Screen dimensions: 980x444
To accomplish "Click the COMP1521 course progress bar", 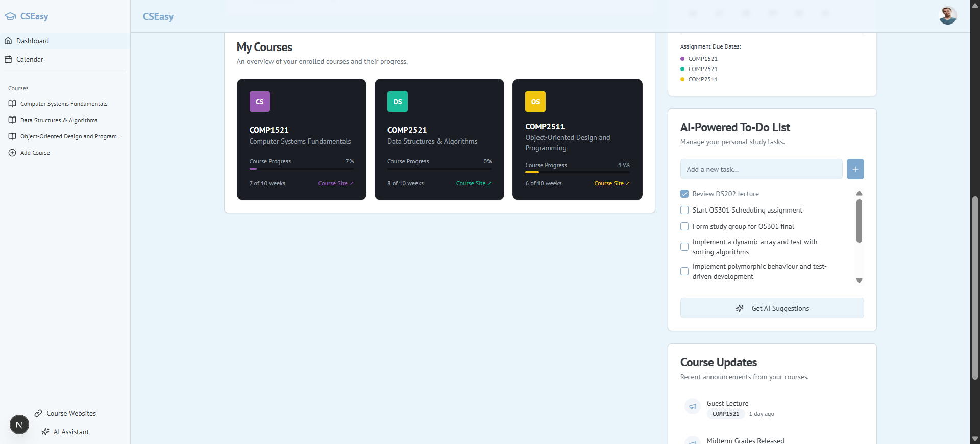I will coord(302,169).
